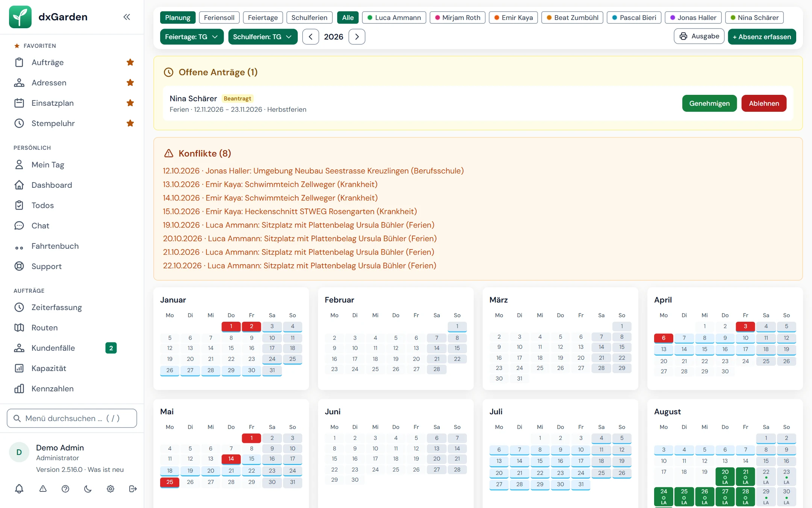Unfavorite Aufträge using its star icon

point(130,62)
